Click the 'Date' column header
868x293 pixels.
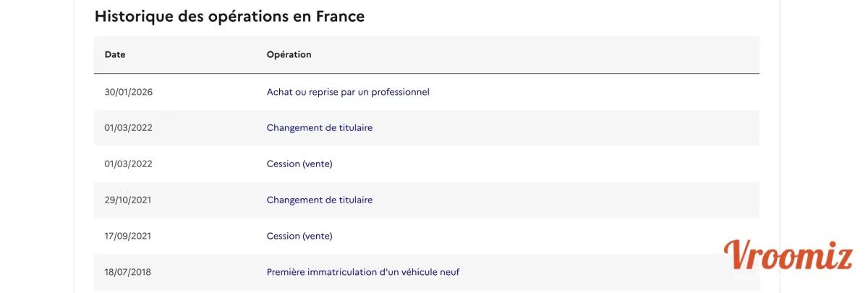tap(115, 55)
